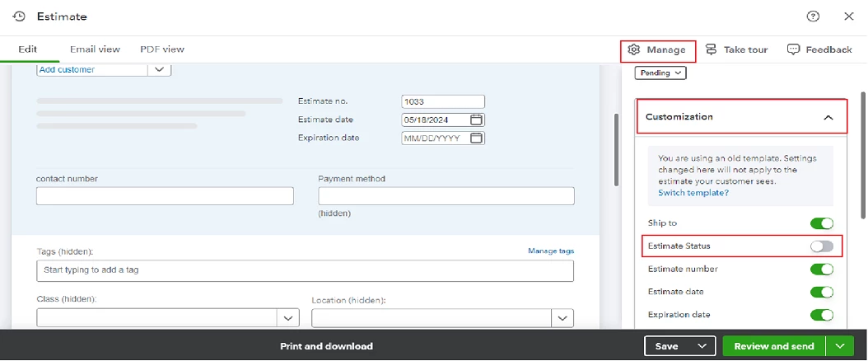Click the Feedback speech bubble icon
The width and height of the screenshot is (868, 361).
[x=793, y=49]
